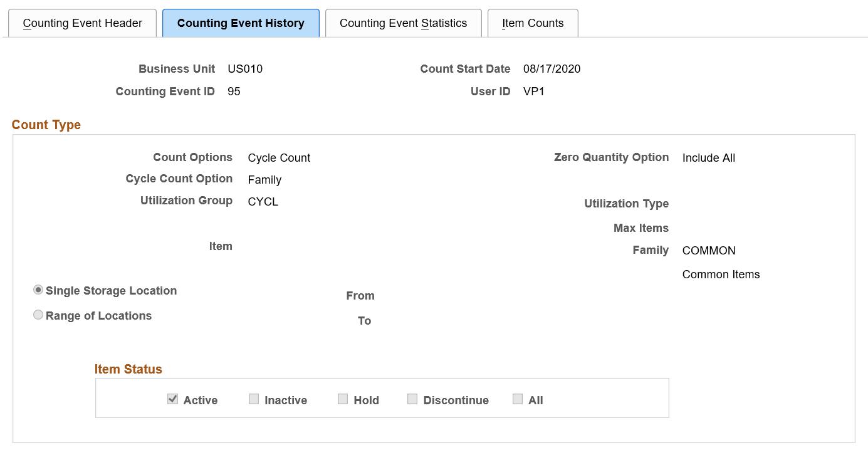The image size is (868, 455).
Task: Click the Zero Quantity Option Include All
Action: tap(708, 157)
